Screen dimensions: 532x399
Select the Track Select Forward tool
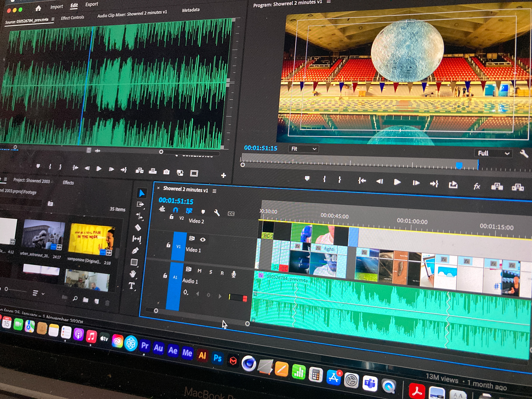[140, 204]
